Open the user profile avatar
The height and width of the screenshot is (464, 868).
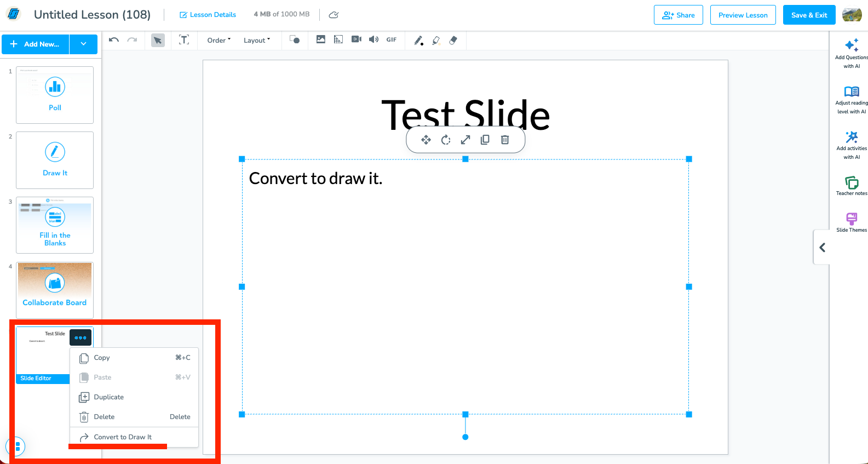[852, 15]
